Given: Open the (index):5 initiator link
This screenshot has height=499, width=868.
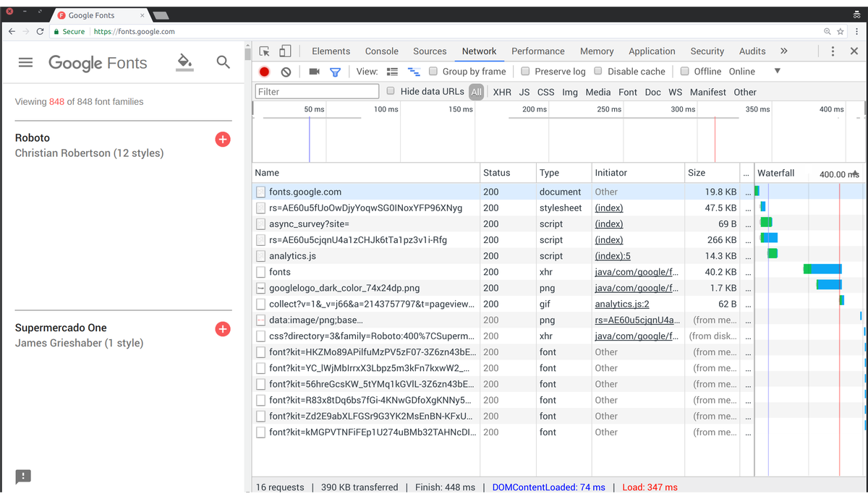Looking at the screenshot, I should coord(613,256).
